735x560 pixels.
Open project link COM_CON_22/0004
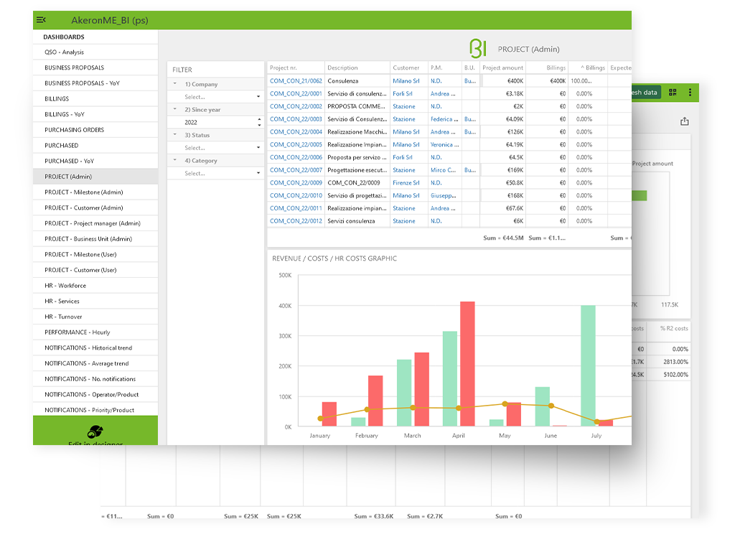pos(296,132)
